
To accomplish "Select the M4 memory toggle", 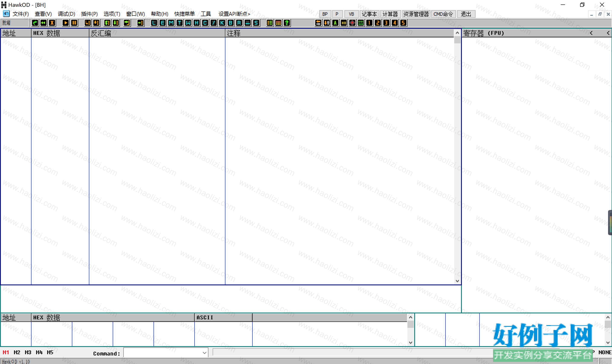I will pyautogui.click(x=39, y=353).
